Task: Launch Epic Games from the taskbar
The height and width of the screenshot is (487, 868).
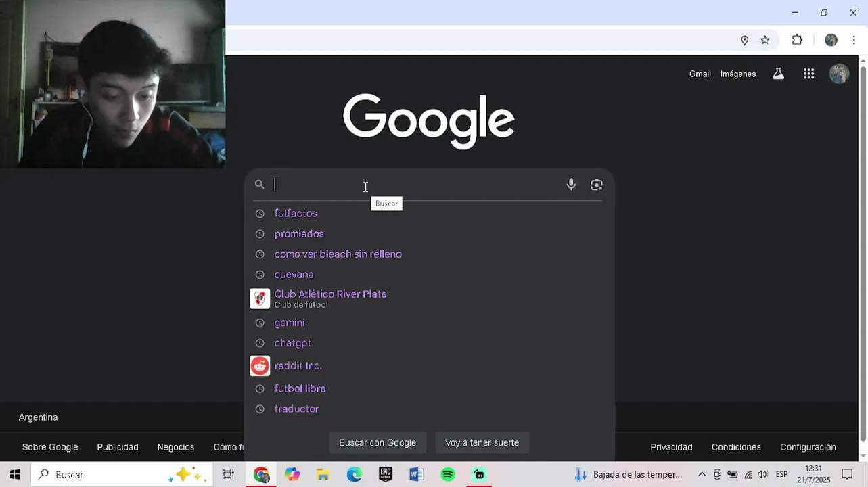Action: click(386, 475)
